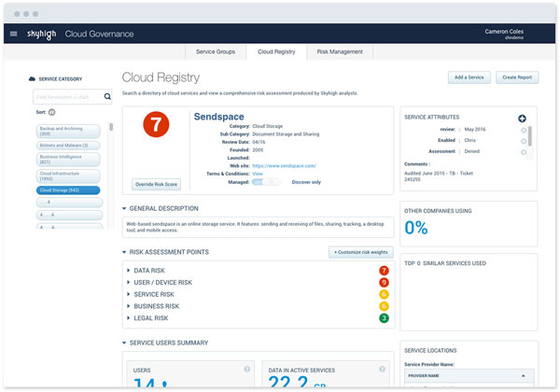The height and width of the screenshot is (392, 560).
Task: Click the Cloud Governance header title
Action: pyautogui.click(x=99, y=34)
